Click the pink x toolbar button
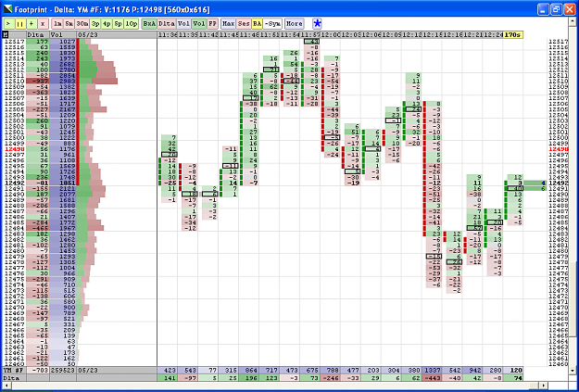Image resolution: width=579 pixels, height=392 pixels. point(43,24)
